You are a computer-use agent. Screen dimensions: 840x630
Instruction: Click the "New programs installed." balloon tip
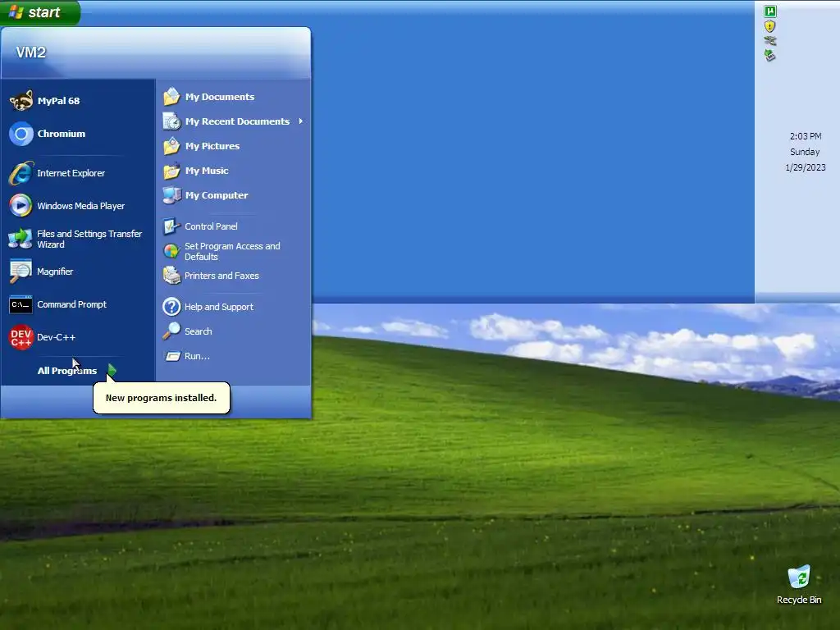pos(162,398)
